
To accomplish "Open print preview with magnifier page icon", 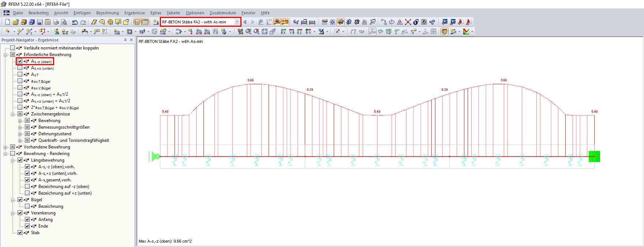I will pyautogui.click(x=64, y=22).
